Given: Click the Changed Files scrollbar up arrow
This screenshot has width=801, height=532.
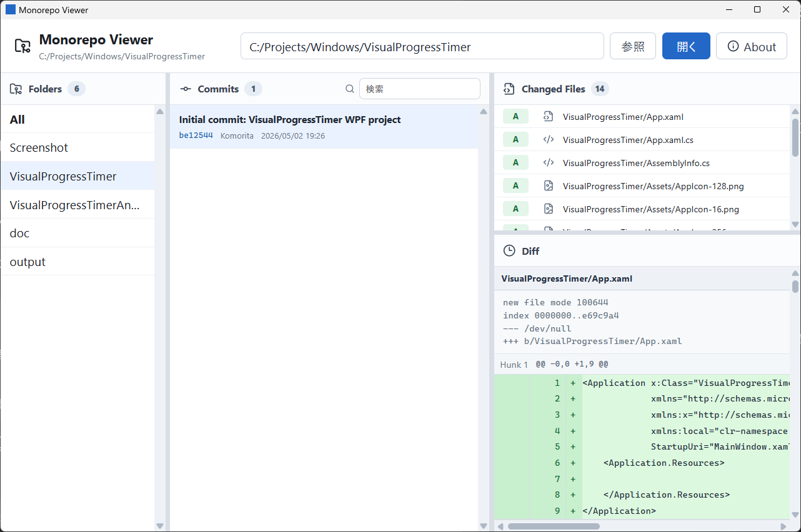Looking at the screenshot, I should coord(795,112).
